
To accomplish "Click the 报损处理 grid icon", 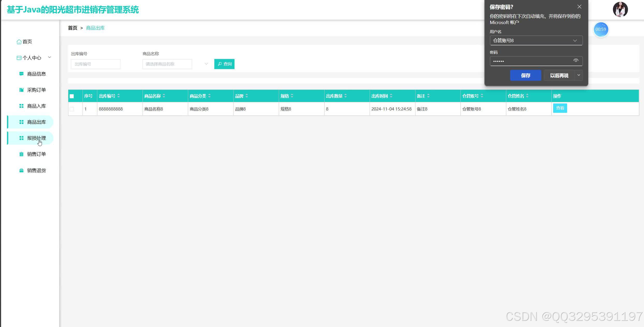I will [x=21, y=138].
